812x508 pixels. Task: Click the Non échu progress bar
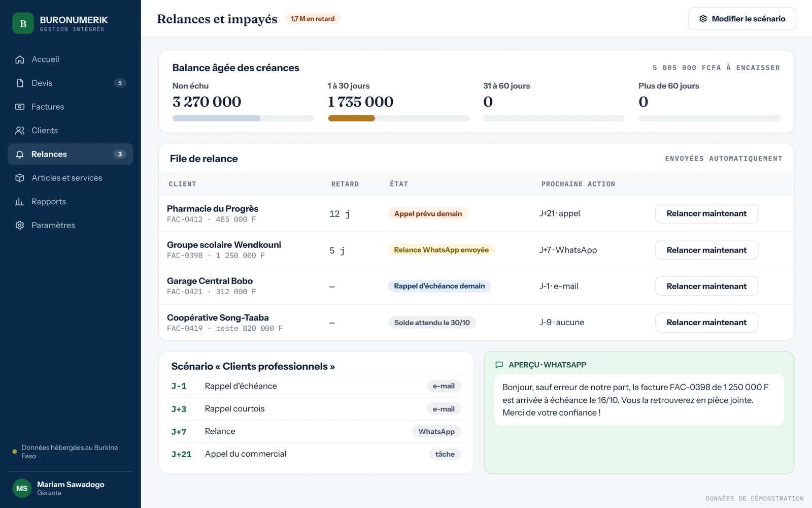tap(243, 118)
